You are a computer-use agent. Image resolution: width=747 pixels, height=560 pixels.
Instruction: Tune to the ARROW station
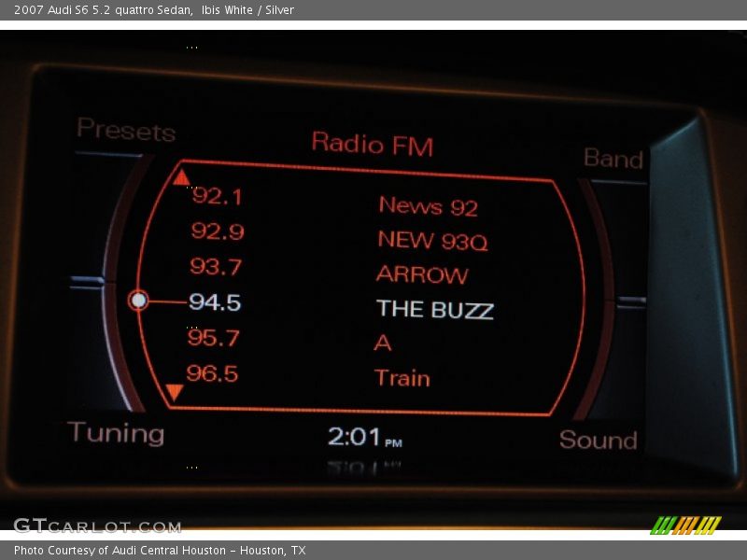[x=422, y=275]
